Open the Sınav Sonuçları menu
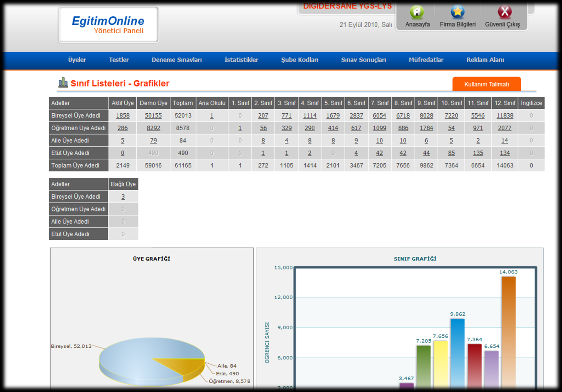Viewport: 562px width, 392px height. [363, 60]
